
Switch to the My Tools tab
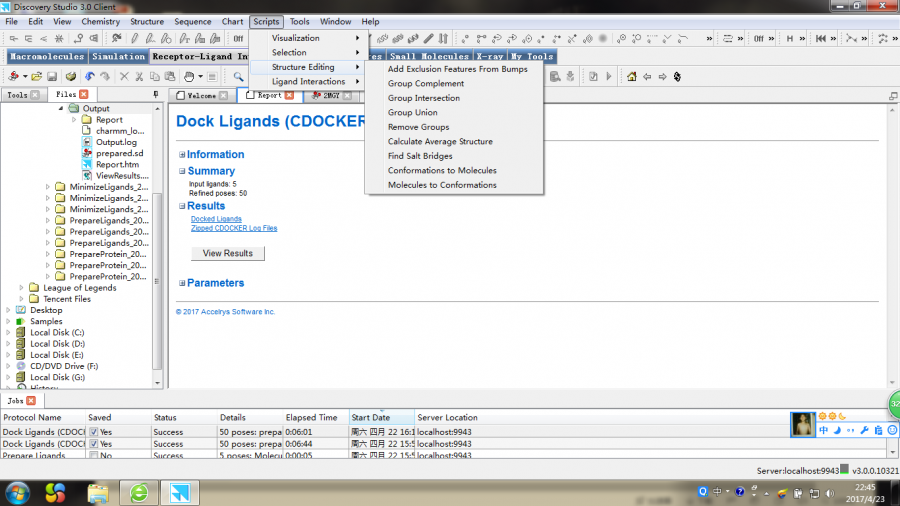point(532,56)
